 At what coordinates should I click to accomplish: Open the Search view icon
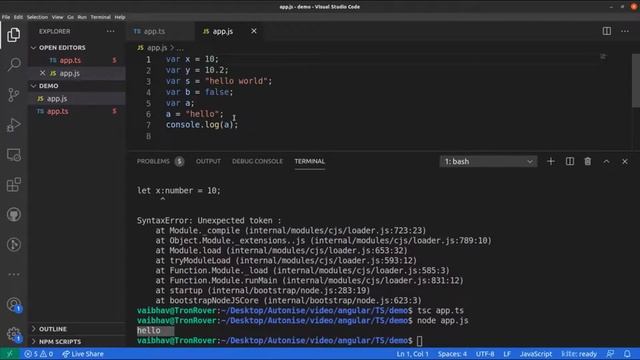[13, 64]
